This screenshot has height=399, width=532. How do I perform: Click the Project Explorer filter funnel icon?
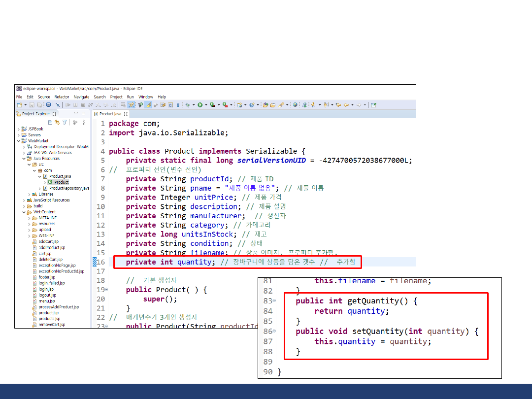click(x=65, y=122)
